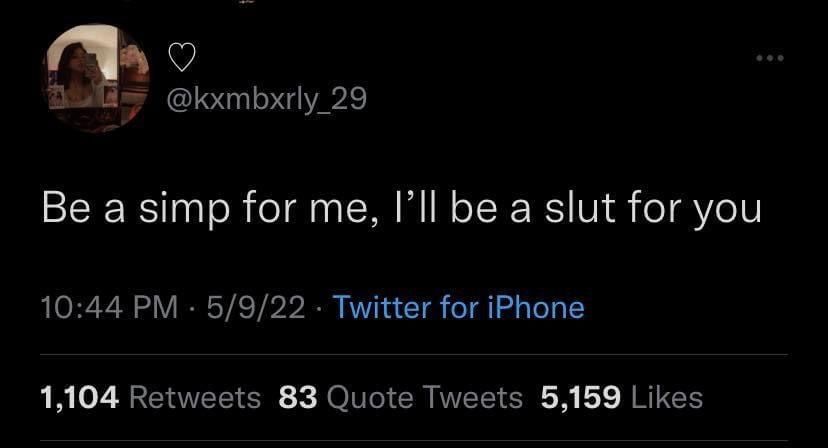
Task: Click the bold 83 quote count
Action: 298,397
